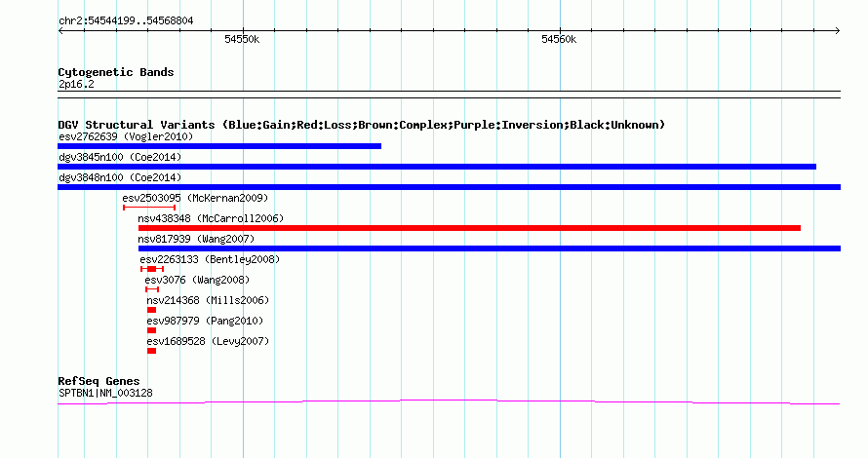Click the 54550k ruler position label
The image size is (868, 458).
(242, 39)
